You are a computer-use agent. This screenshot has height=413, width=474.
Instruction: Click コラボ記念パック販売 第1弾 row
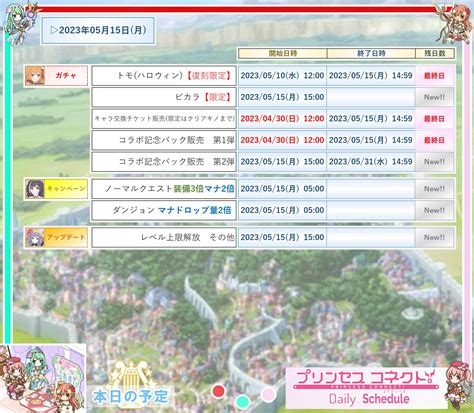tap(164, 140)
